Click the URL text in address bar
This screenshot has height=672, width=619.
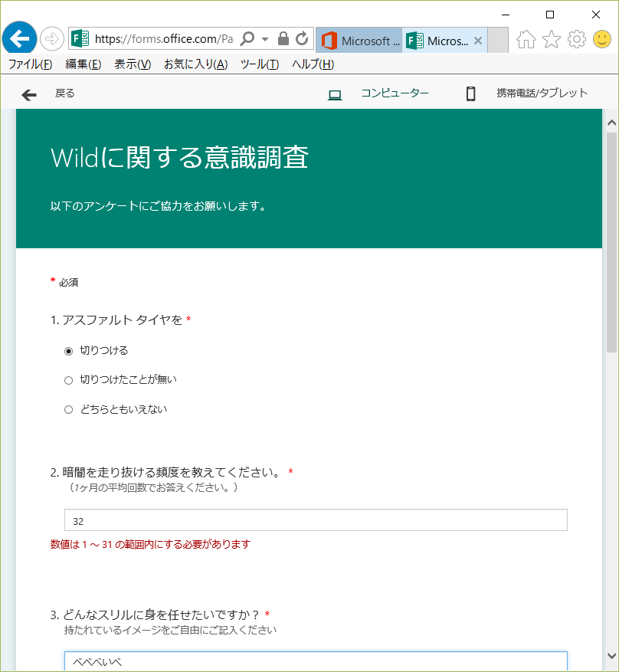(164, 39)
